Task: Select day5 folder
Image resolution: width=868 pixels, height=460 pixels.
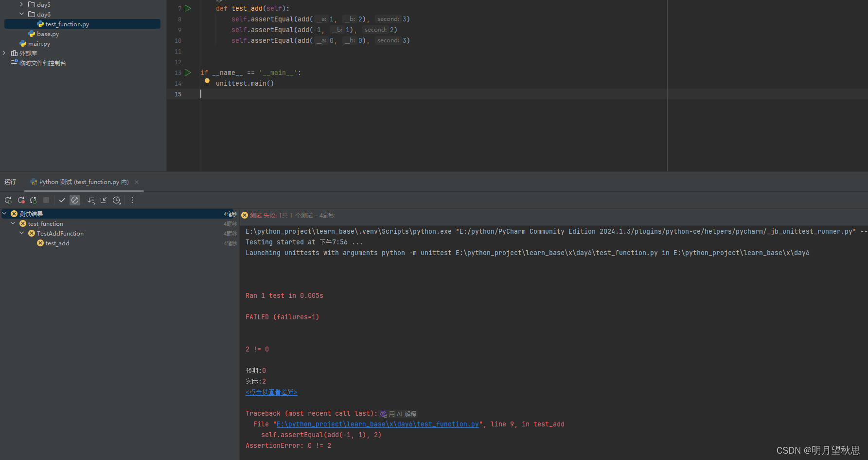Action: [x=43, y=5]
